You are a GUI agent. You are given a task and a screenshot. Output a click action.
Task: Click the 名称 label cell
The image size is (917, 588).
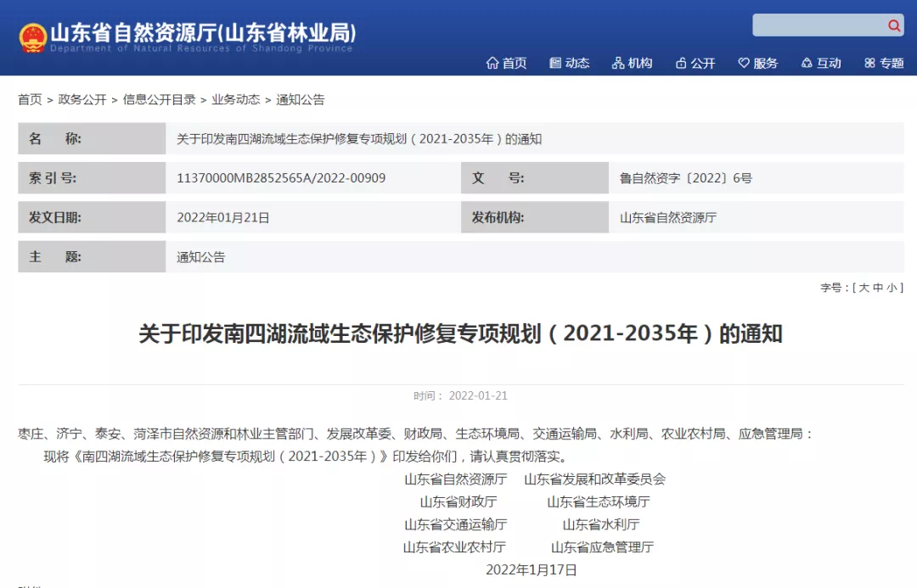tap(92, 138)
